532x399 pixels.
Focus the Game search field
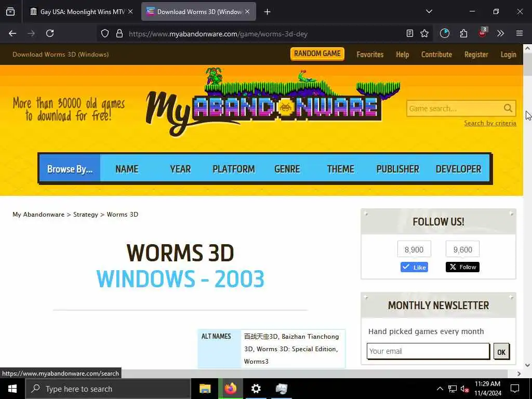(x=455, y=109)
